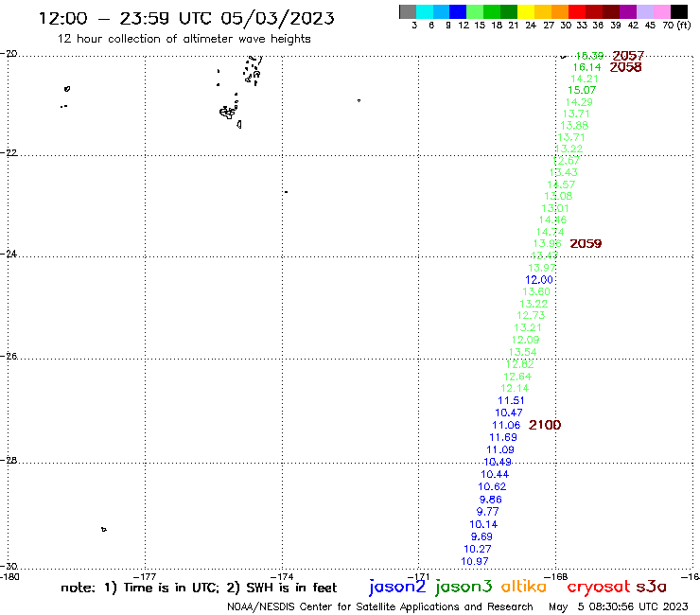Image resolution: width=700 pixels, height=615 pixels.
Task: Select the 14.21 wave height value
Action: click(585, 79)
